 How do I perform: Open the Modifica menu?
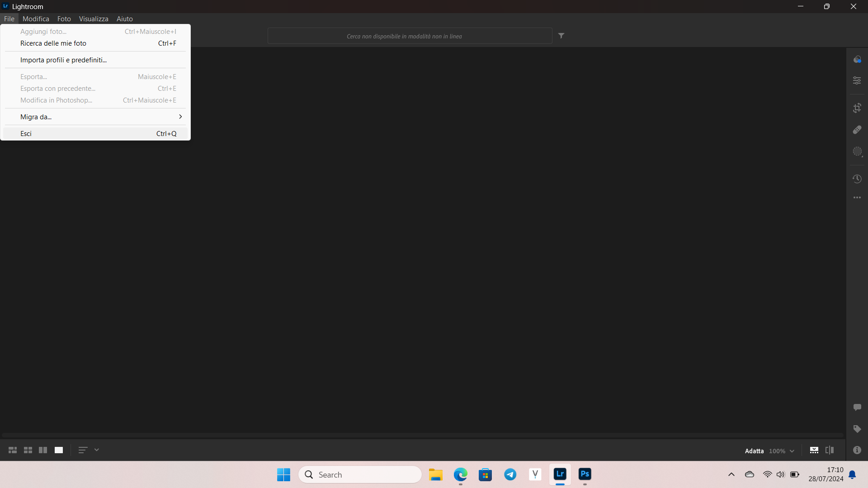pyautogui.click(x=36, y=19)
